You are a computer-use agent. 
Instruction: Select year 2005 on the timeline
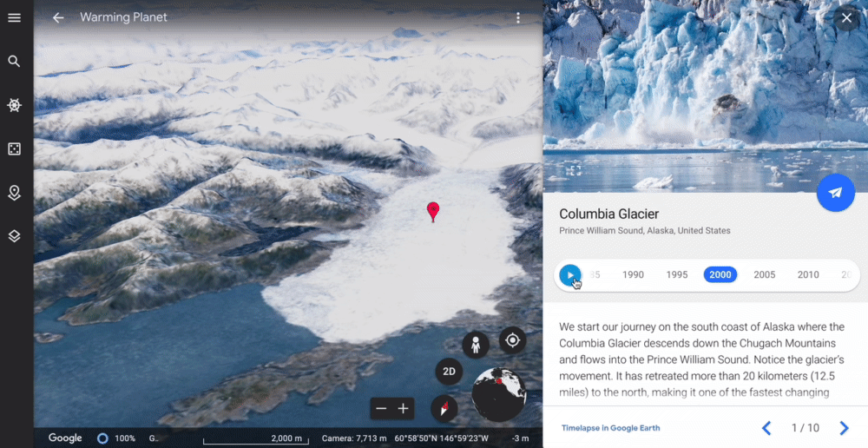click(x=765, y=274)
